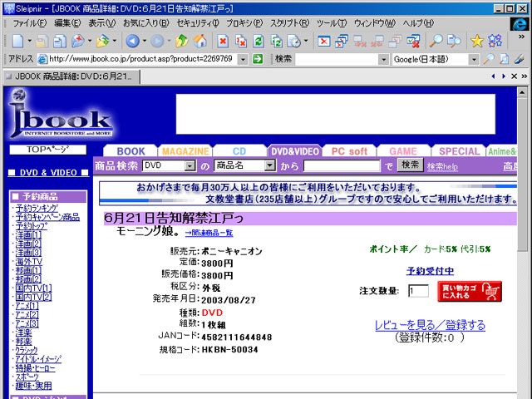Click the close all tabs toolbar icon
Screen dimensions: 532x399
[342, 41]
